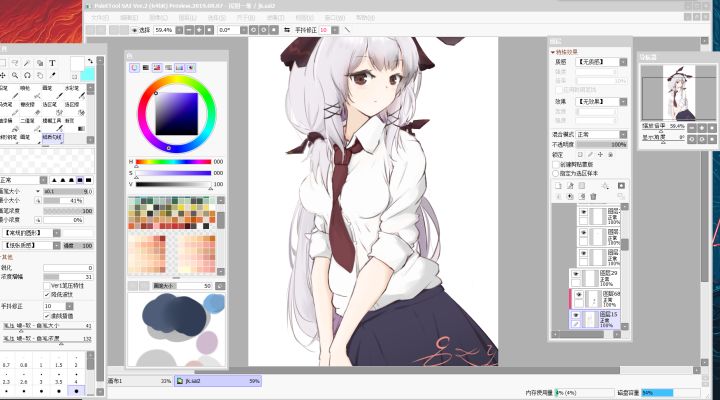Swap foreground and background colors arrow
The image size is (720, 400).
[90, 61]
